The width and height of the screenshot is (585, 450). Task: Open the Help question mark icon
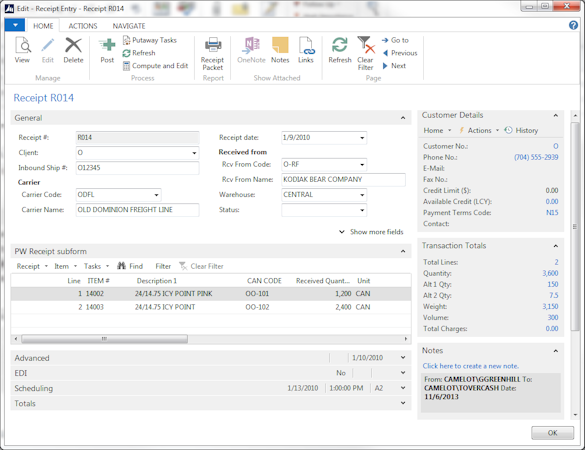pyautogui.click(x=573, y=25)
